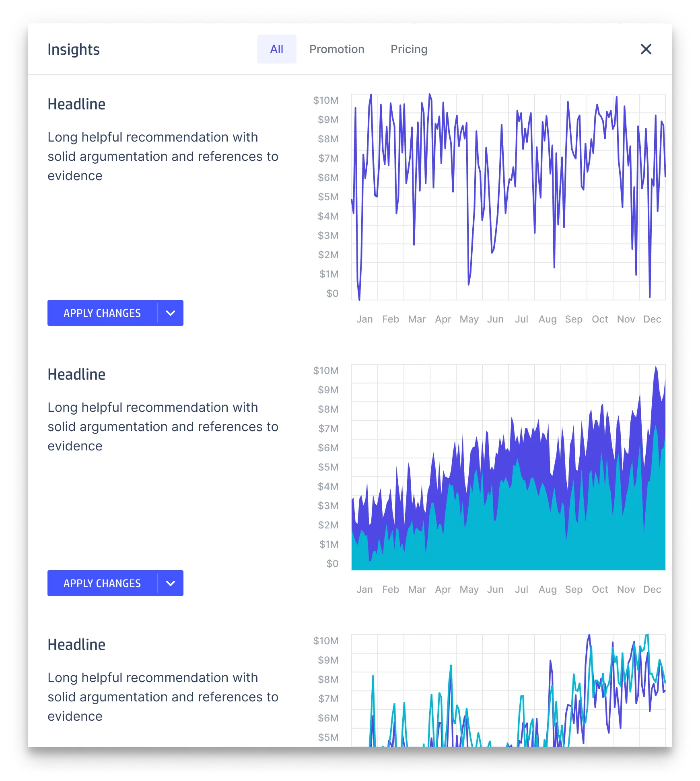The image size is (700, 781).
Task: Click the third Headline text
Action: pos(76,645)
